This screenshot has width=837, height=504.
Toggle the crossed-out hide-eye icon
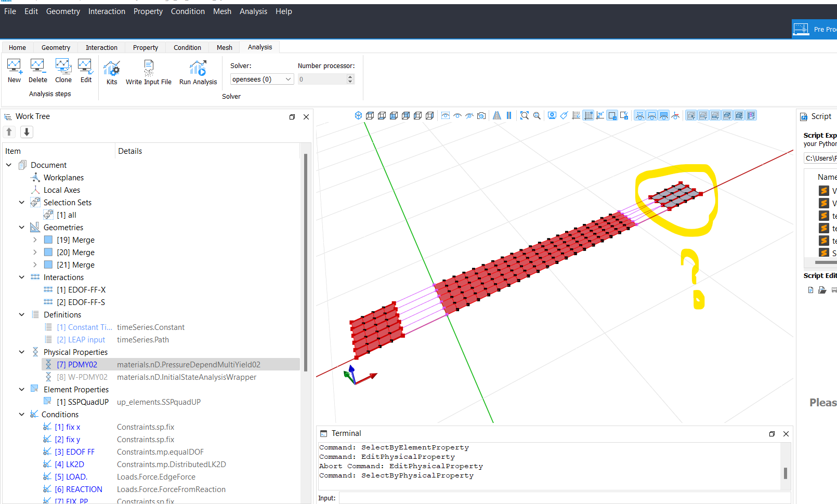coord(469,115)
